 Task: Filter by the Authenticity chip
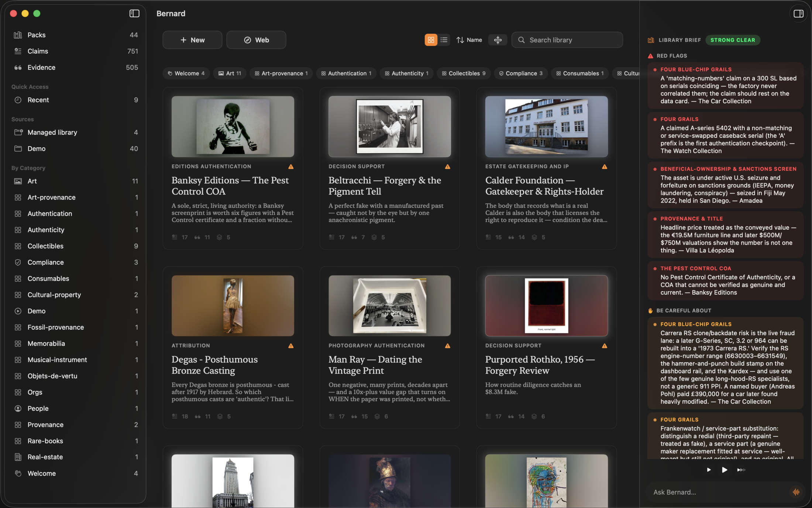point(407,73)
